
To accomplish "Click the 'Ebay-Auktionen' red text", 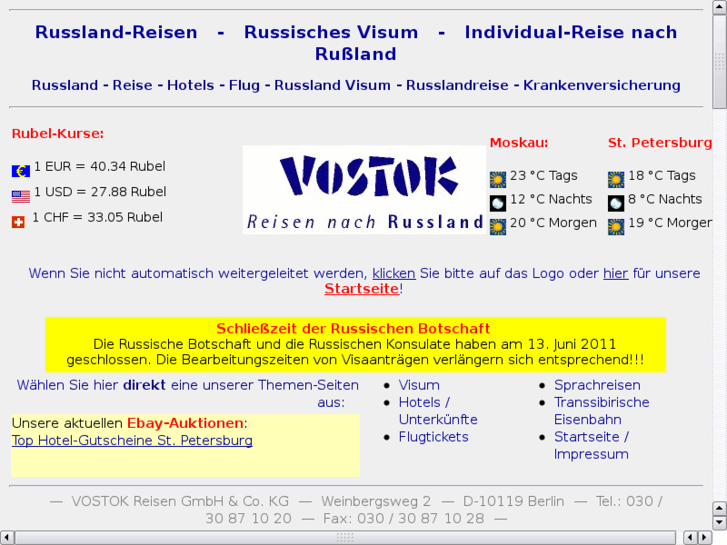I will point(185,423).
